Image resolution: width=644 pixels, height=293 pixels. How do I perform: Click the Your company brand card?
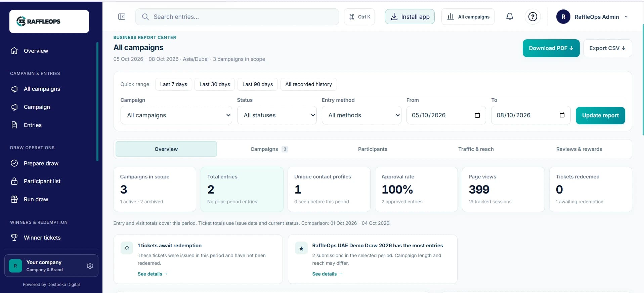click(51, 266)
